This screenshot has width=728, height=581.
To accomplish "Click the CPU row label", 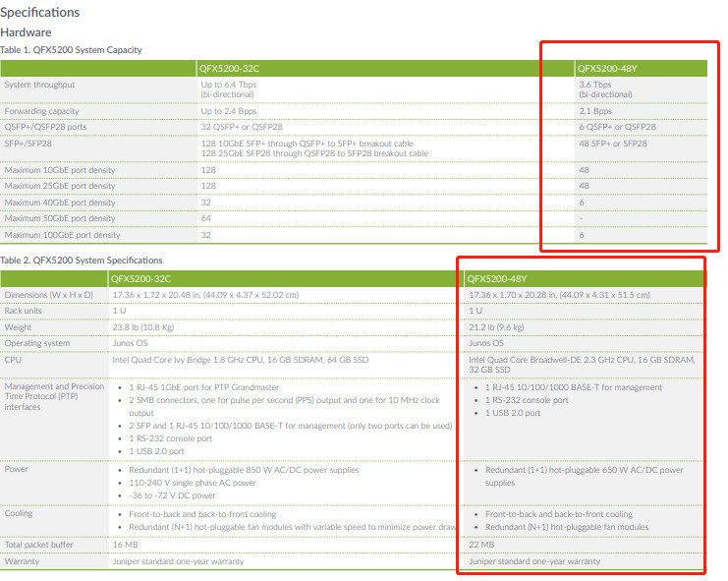I will click(x=13, y=360).
